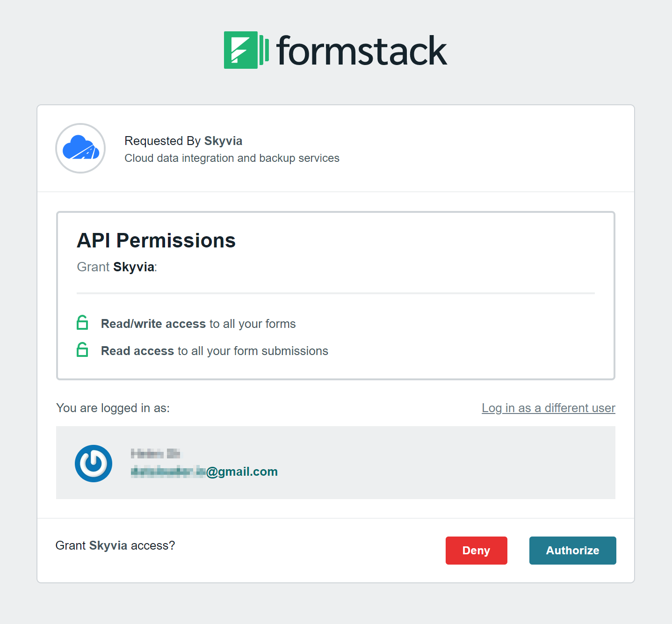This screenshot has width=672, height=624.
Task: Click 'Read/write access to all your forms'
Action: click(198, 324)
